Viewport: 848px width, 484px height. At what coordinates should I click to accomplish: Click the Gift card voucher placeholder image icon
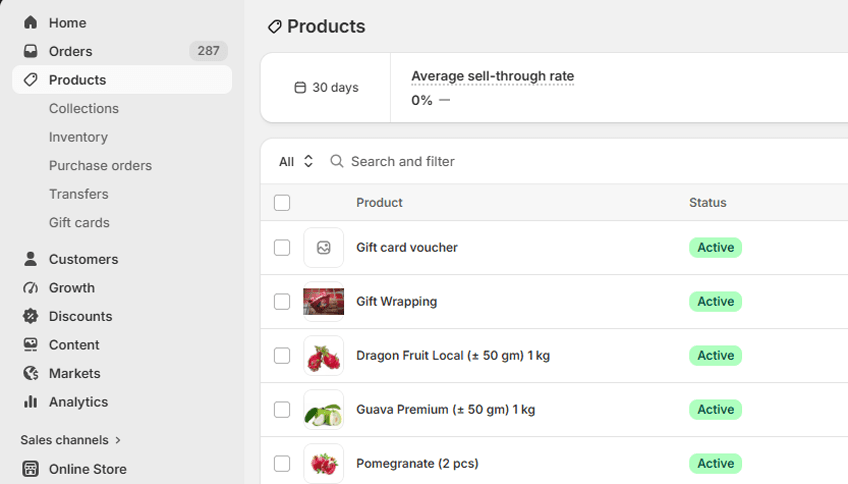coord(323,248)
